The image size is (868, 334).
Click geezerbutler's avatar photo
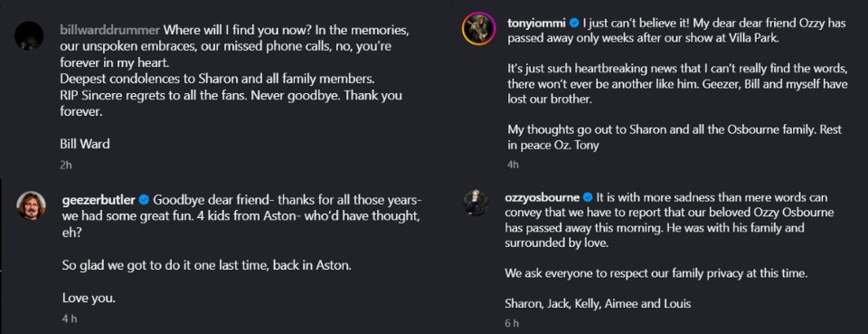point(31,205)
